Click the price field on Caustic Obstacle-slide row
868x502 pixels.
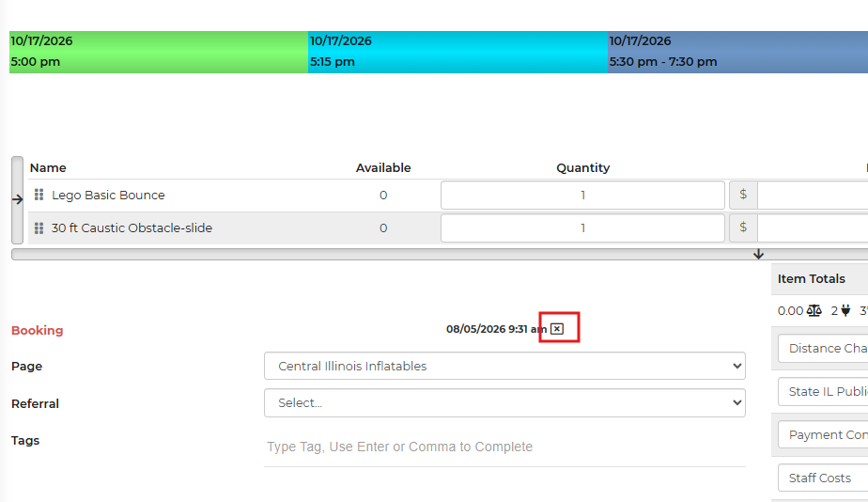[813, 227]
